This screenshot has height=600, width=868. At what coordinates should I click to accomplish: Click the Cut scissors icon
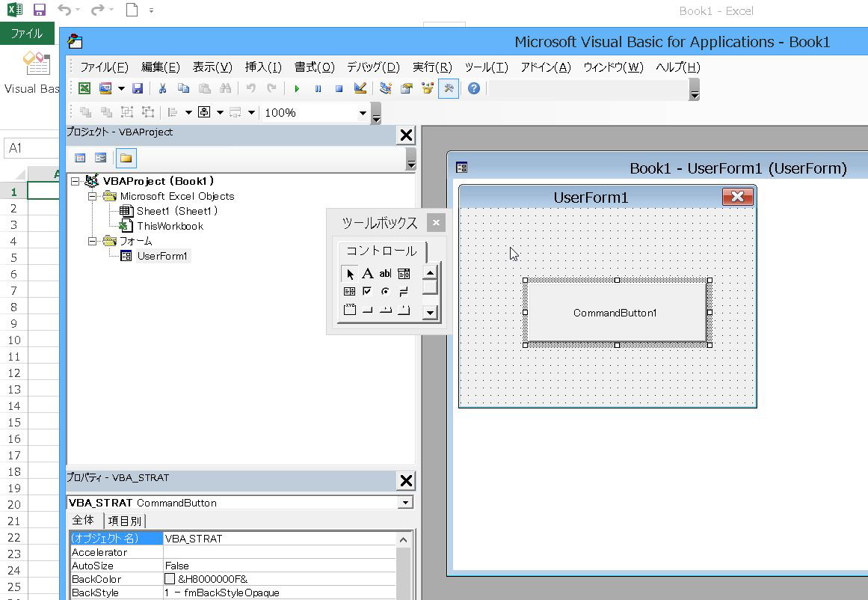pyautogui.click(x=162, y=88)
